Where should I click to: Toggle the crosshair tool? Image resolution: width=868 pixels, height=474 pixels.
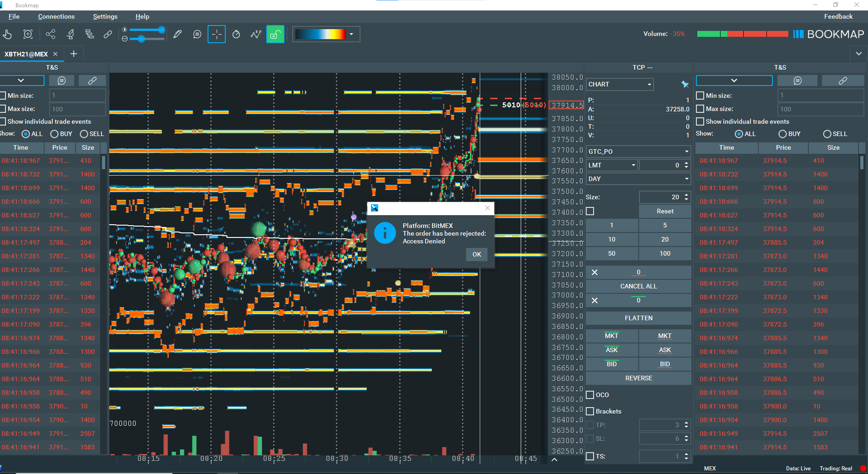point(217,34)
